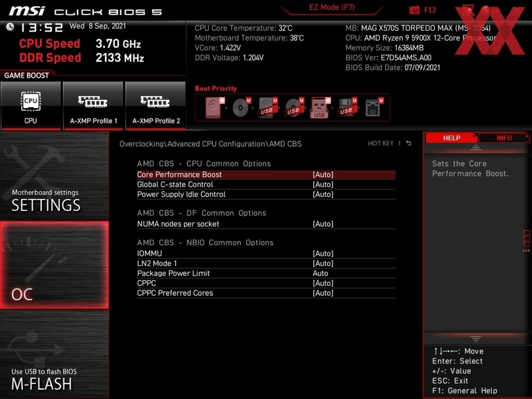Image resolution: width=532 pixels, height=399 pixels.
Task: Click the DDR Speed 2133 MHz readout
Action: (82, 58)
